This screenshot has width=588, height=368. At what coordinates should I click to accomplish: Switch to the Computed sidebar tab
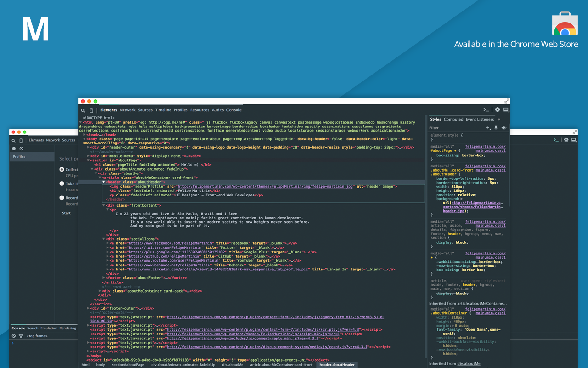tap(453, 119)
